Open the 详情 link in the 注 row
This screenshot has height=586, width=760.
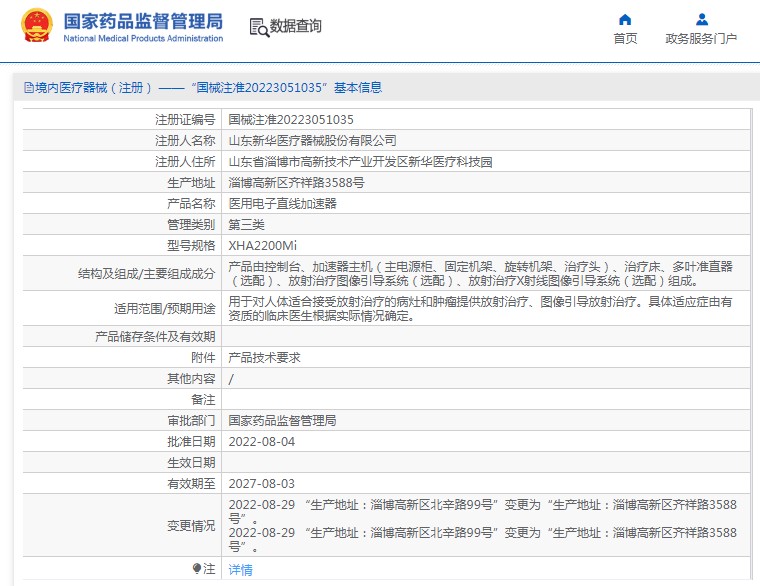(240, 570)
